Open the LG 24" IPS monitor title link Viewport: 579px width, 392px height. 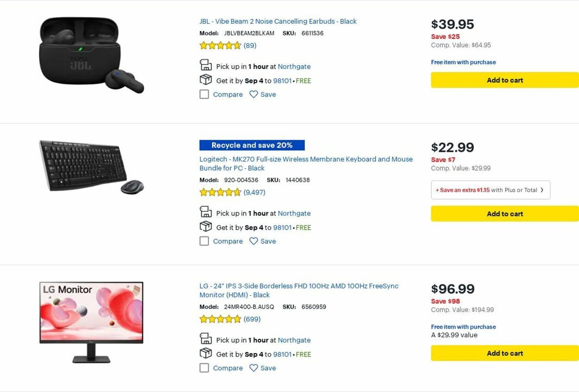click(x=299, y=286)
